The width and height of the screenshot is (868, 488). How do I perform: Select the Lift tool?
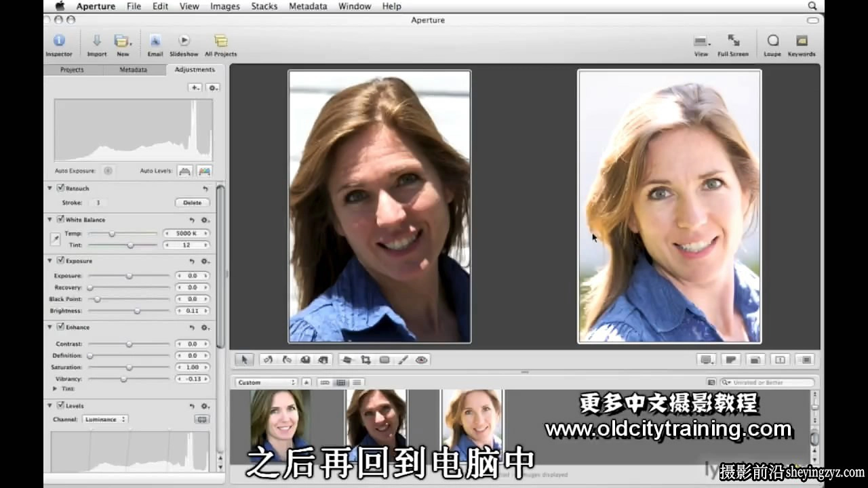(305, 360)
